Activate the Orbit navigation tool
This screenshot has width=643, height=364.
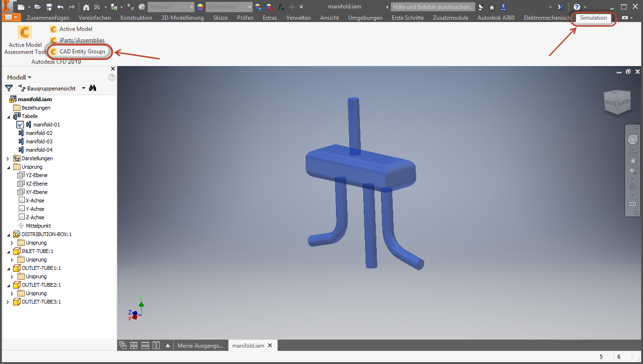pos(633,187)
